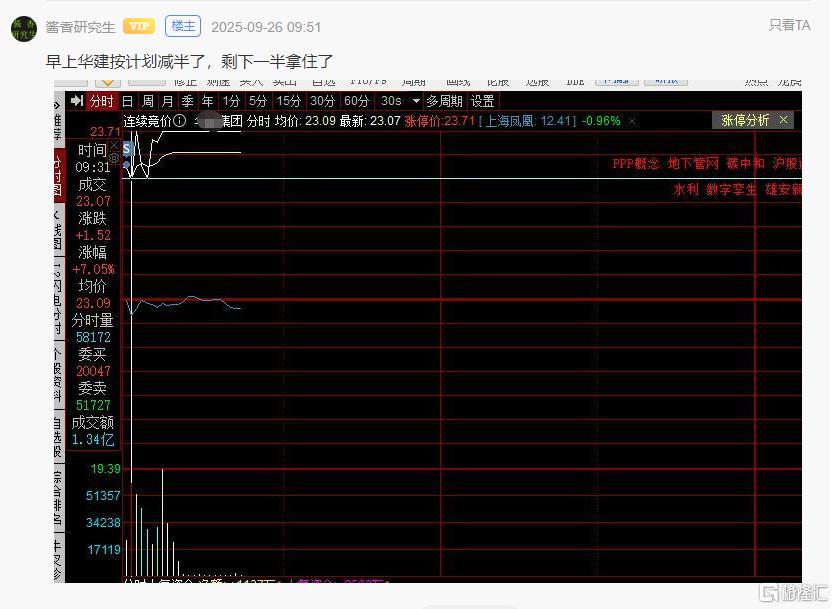834x609 pixels.
Task: Close the 涨停分析 panel with X
Action: (x=783, y=120)
